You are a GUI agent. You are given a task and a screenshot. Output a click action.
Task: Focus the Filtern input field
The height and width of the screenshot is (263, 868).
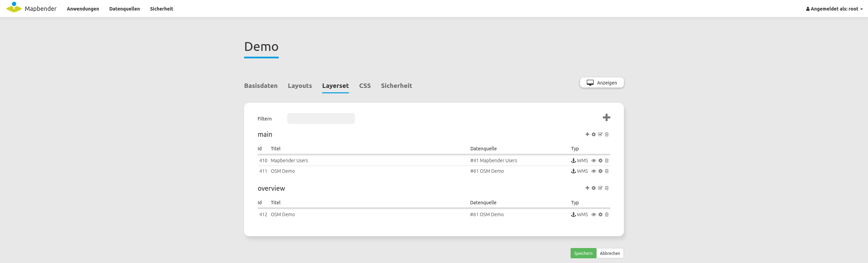321,118
